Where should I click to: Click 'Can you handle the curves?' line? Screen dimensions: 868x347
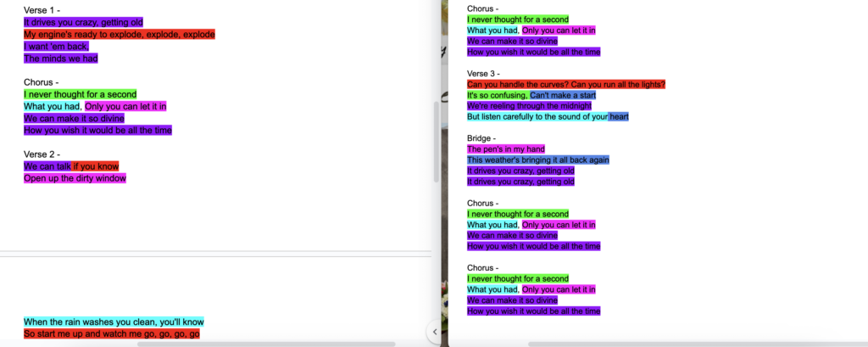click(x=565, y=84)
